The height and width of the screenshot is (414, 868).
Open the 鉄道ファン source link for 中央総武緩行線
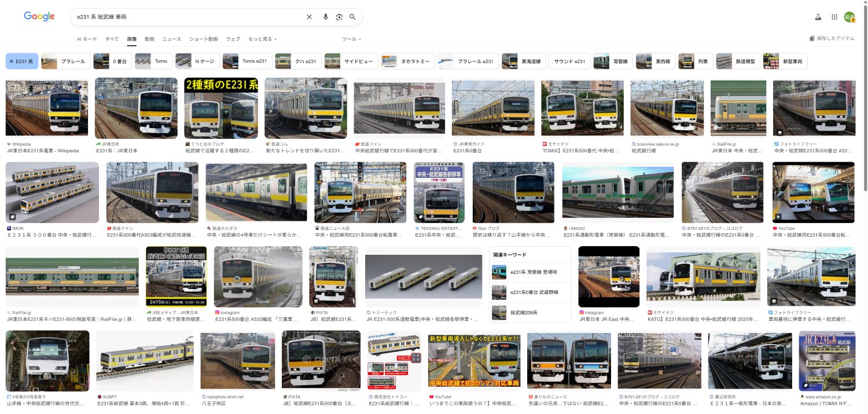coord(368,144)
